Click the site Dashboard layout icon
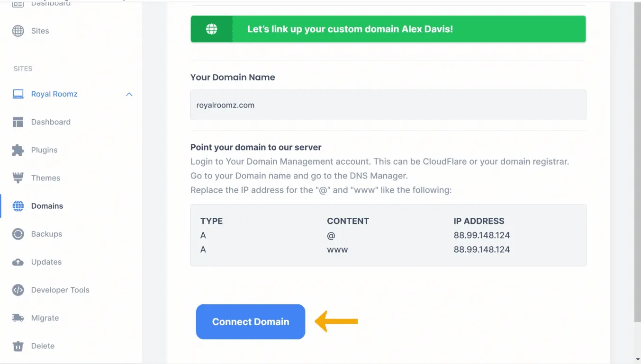641x364 pixels. [18, 122]
